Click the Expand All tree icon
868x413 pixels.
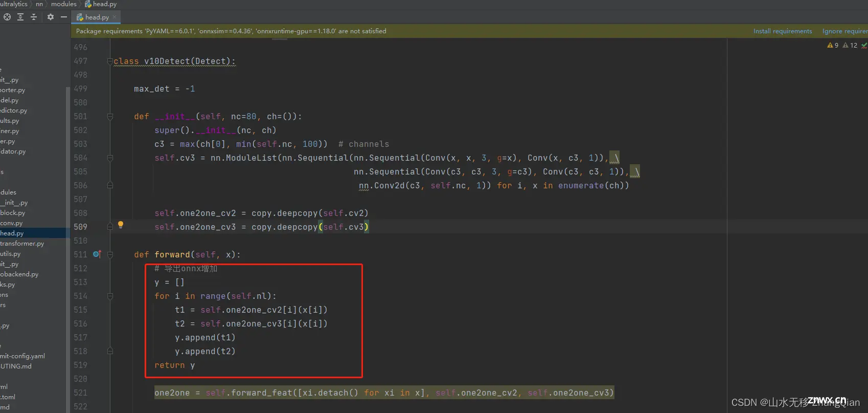point(20,17)
